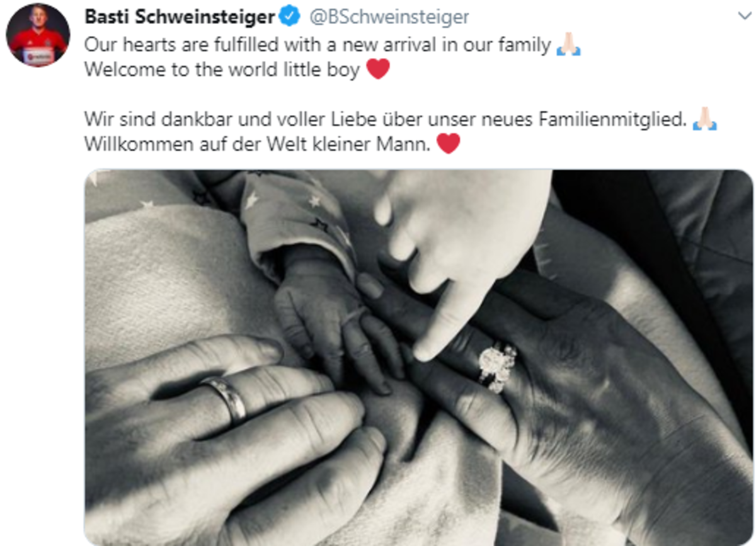Click 'Welcome to the world little boy' text
This screenshot has height=546, width=756.
(x=222, y=69)
